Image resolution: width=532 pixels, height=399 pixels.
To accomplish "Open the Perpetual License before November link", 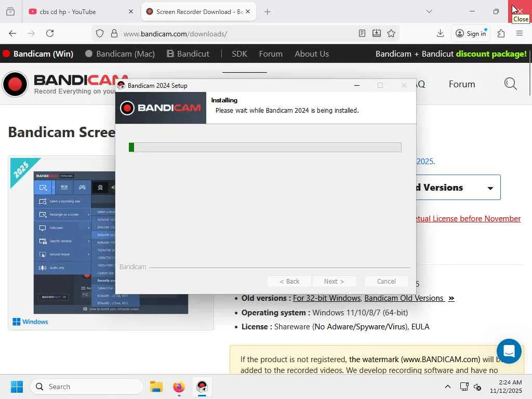I will coord(468,219).
